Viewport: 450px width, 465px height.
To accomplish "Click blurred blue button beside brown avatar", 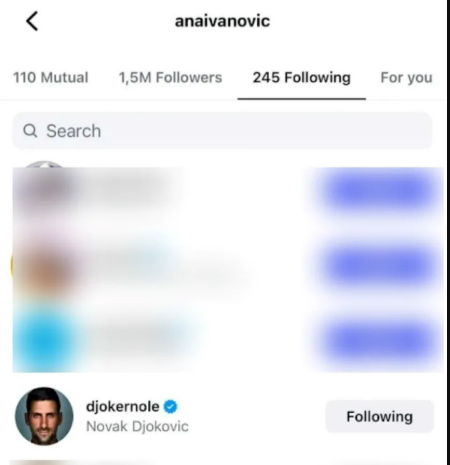I will tap(378, 265).
